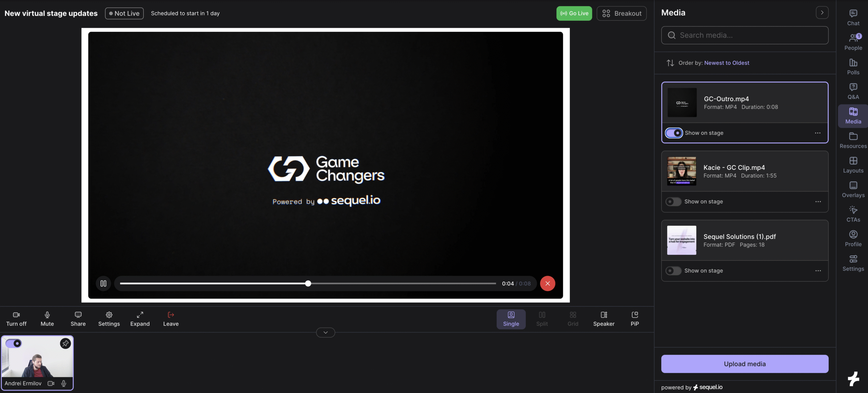Viewport: 868px width, 393px height.
Task: Click the Kacie - GC Clip.mp4 thumbnail
Action: click(682, 171)
